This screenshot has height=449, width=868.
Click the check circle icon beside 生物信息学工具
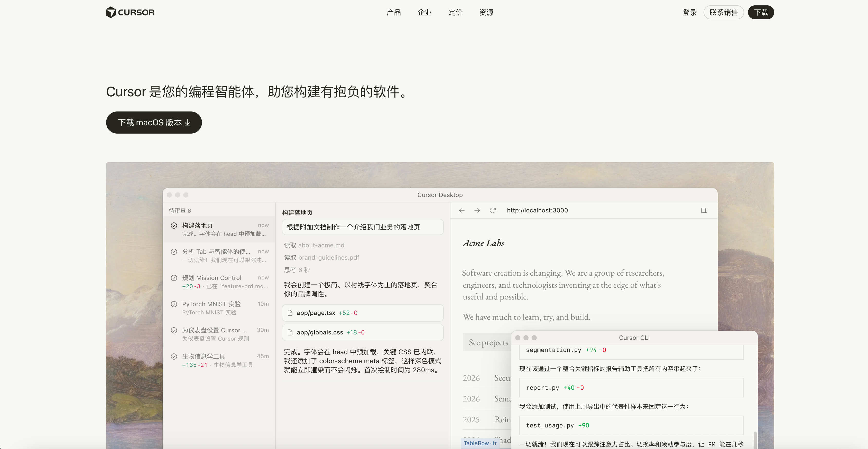(x=174, y=356)
